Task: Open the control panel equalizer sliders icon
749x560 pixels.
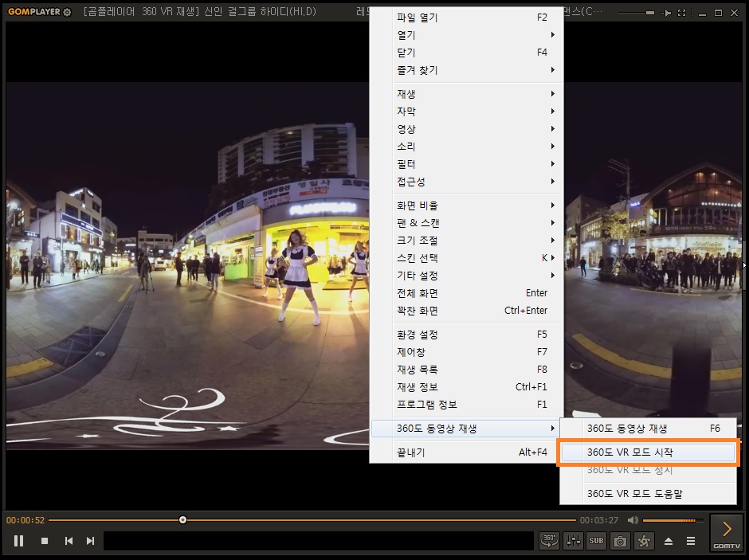Action: tap(573, 540)
